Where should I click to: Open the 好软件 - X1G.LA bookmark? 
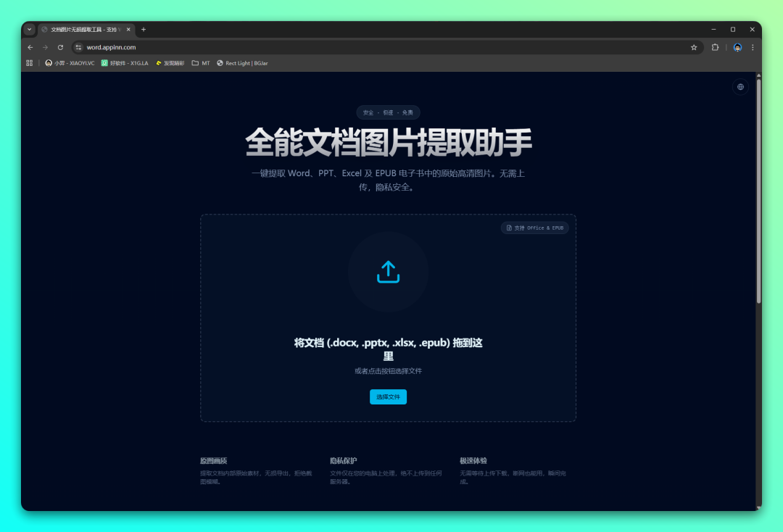pyautogui.click(x=125, y=63)
